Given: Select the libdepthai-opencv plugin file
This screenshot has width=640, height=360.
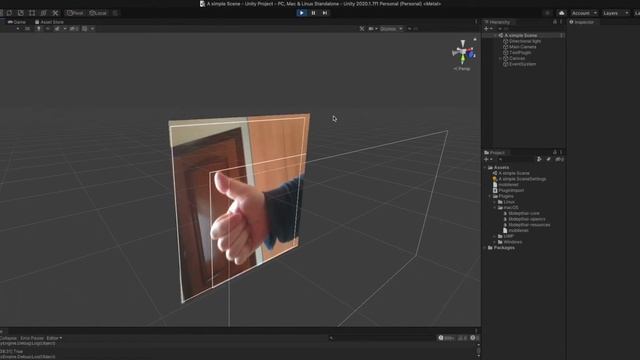Looking at the screenshot, I should 527,219.
